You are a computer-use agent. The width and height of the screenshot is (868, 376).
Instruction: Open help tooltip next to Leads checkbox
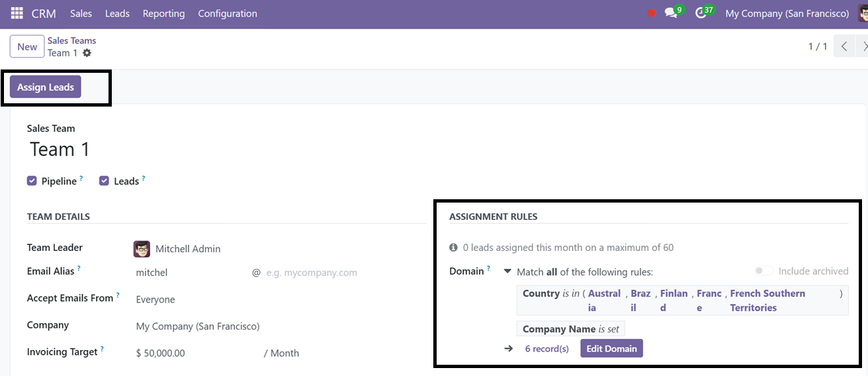click(x=144, y=178)
